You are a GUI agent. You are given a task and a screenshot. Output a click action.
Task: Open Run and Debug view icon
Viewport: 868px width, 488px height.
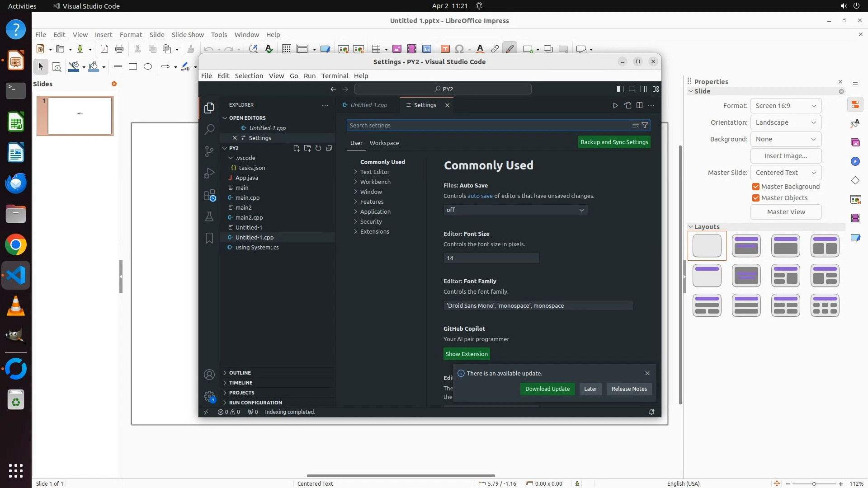pos(209,174)
